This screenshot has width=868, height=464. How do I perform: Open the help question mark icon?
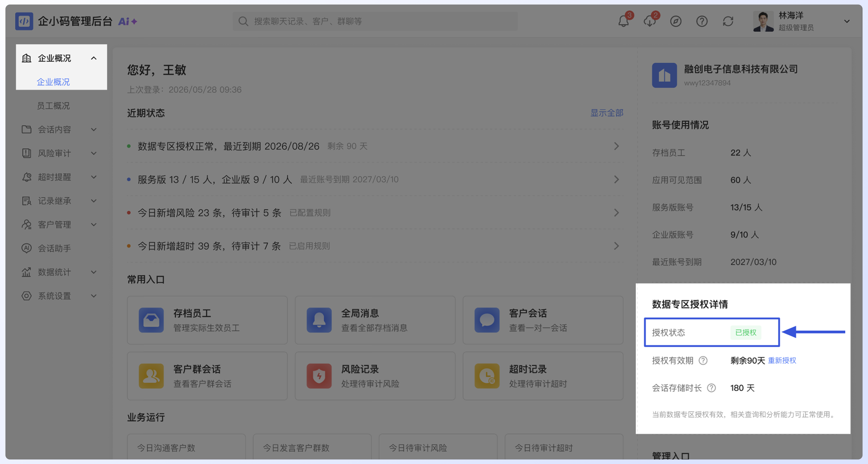coord(702,21)
